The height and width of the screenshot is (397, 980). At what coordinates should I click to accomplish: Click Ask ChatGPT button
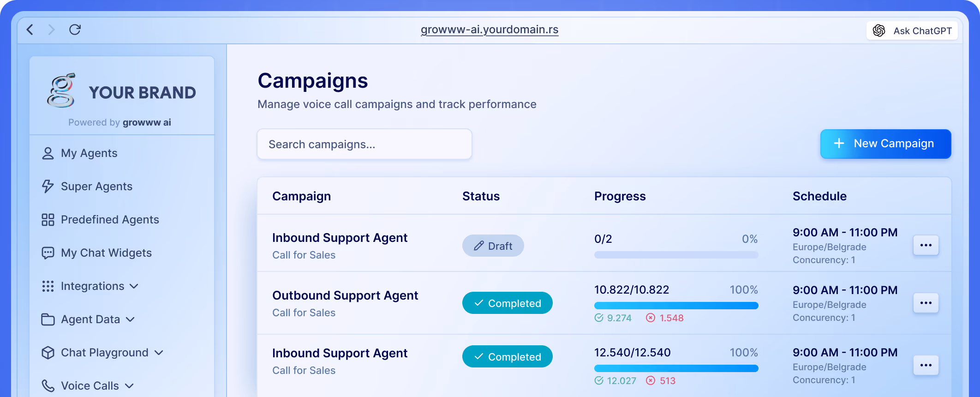click(x=912, y=30)
